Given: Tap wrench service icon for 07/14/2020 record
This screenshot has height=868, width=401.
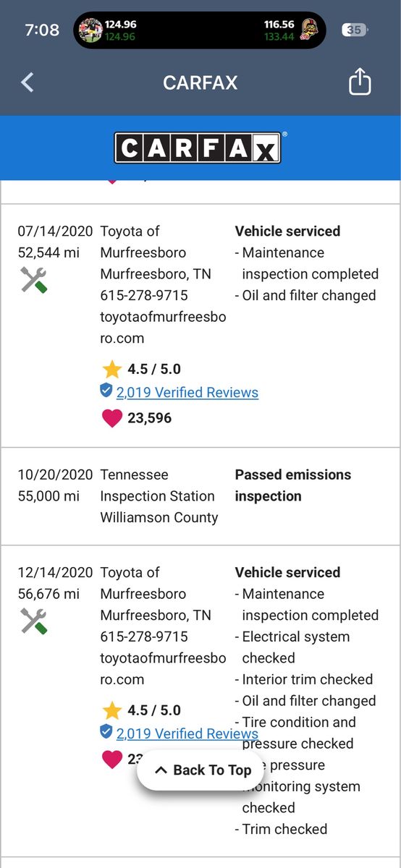Looking at the screenshot, I should click(x=33, y=279).
